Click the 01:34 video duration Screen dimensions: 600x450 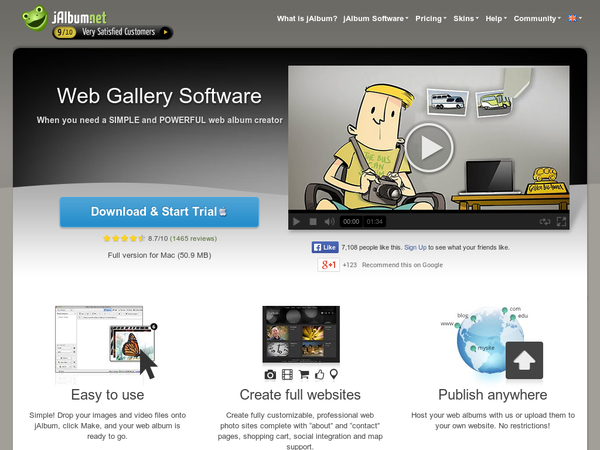(374, 222)
